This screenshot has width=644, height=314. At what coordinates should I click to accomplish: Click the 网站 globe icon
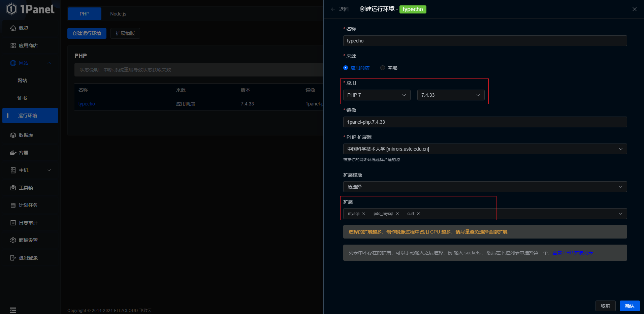13,63
